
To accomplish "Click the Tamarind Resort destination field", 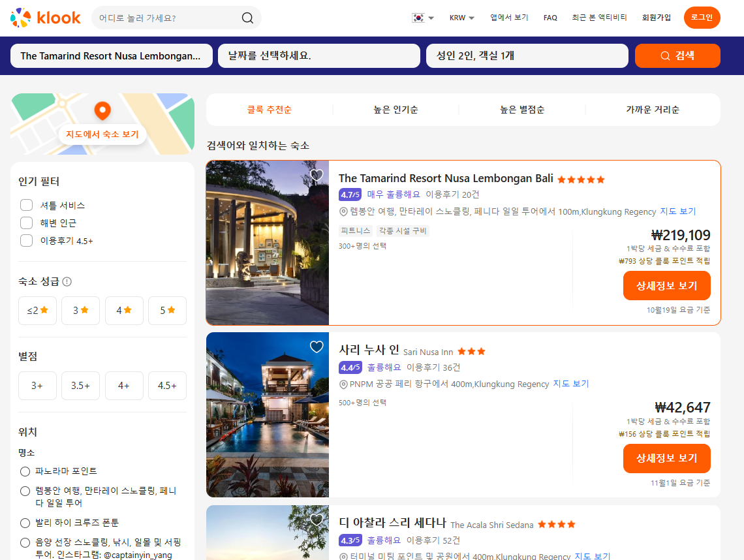I will [112, 56].
